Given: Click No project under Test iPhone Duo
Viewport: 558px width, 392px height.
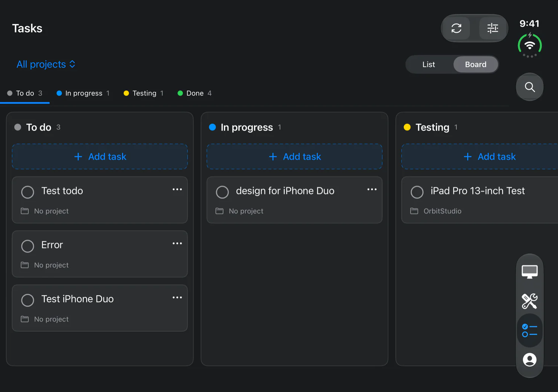Looking at the screenshot, I should [x=51, y=319].
